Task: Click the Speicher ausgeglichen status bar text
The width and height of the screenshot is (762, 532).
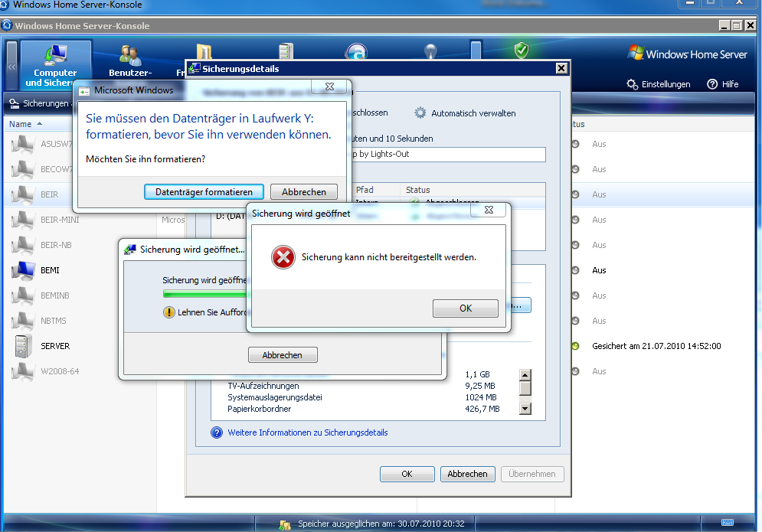Action: [x=381, y=524]
